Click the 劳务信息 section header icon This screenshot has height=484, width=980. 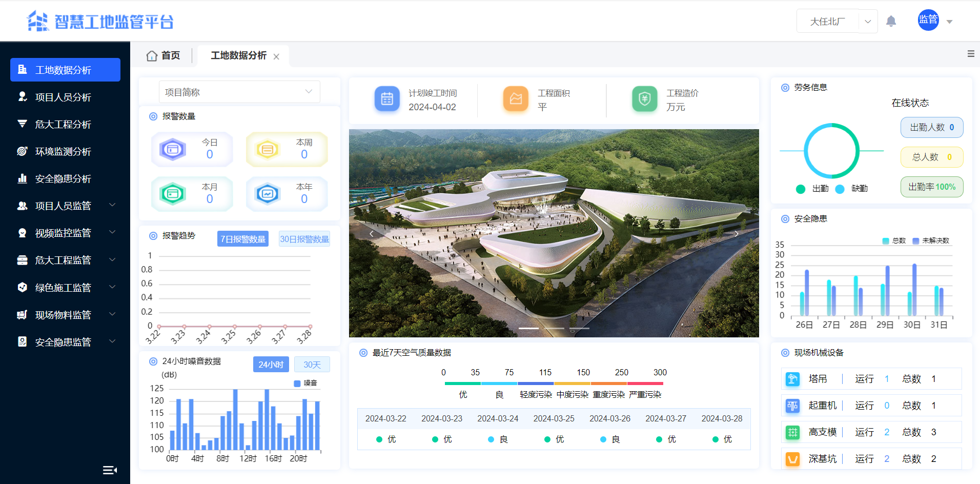click(x=785, y=88)
